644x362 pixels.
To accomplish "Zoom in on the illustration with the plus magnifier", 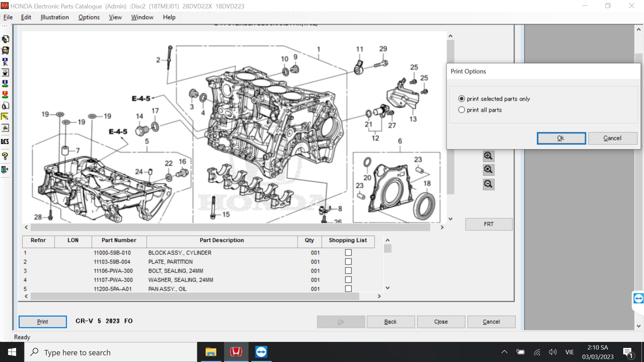I will pos(488,156).
